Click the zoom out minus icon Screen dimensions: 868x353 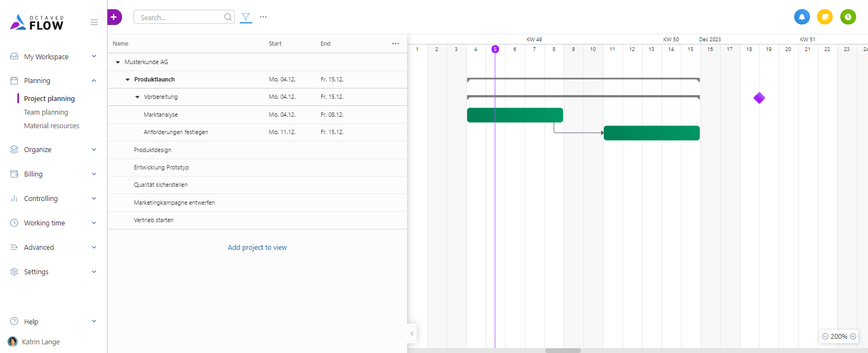[825, 337]
